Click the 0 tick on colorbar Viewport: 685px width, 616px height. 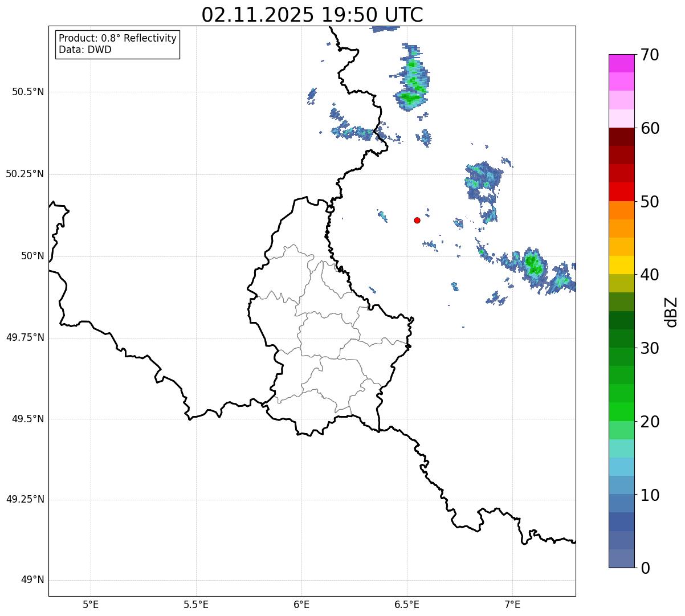(x=645, y=568)
